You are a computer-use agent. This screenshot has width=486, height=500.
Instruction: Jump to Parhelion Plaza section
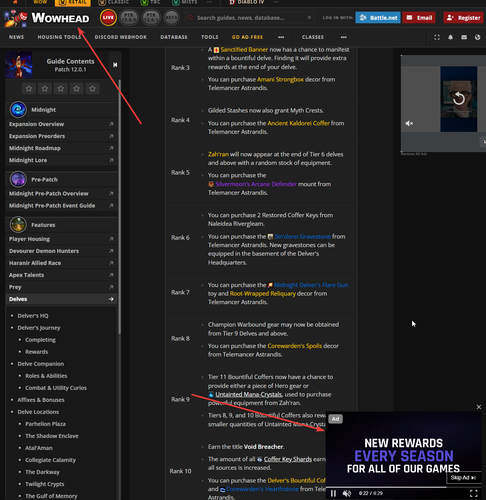46,424
